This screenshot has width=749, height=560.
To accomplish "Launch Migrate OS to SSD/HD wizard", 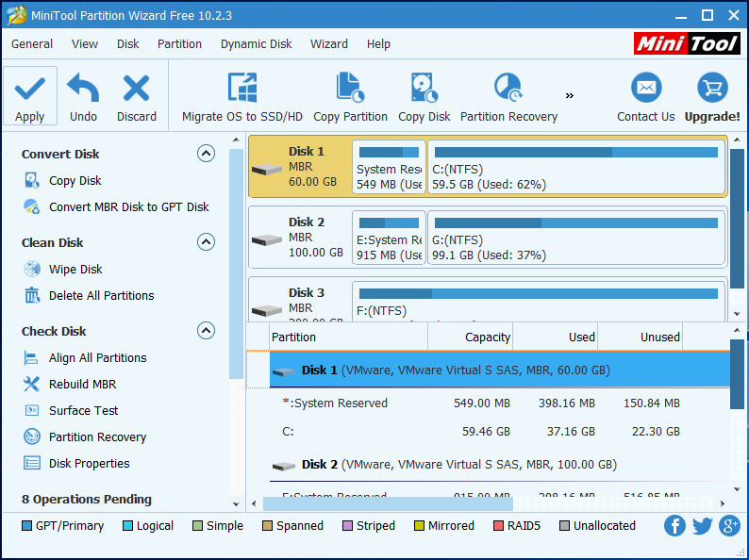I will coord(242,96).
